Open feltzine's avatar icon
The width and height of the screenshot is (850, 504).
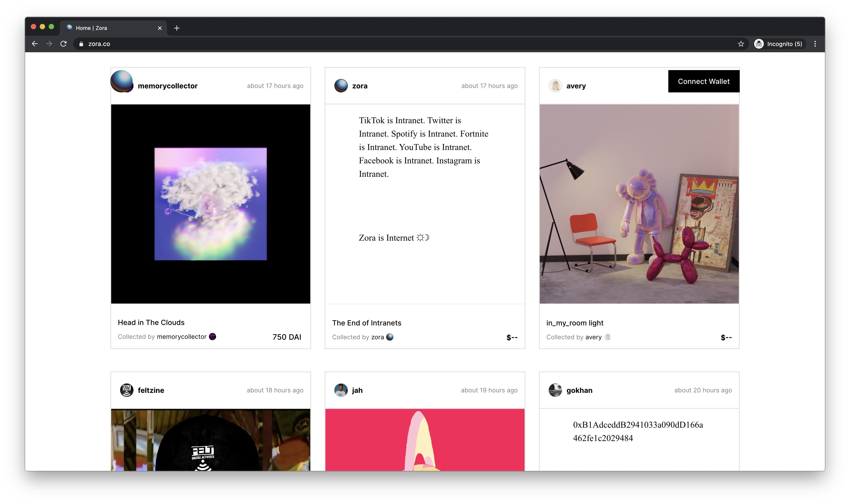point(127,390)
